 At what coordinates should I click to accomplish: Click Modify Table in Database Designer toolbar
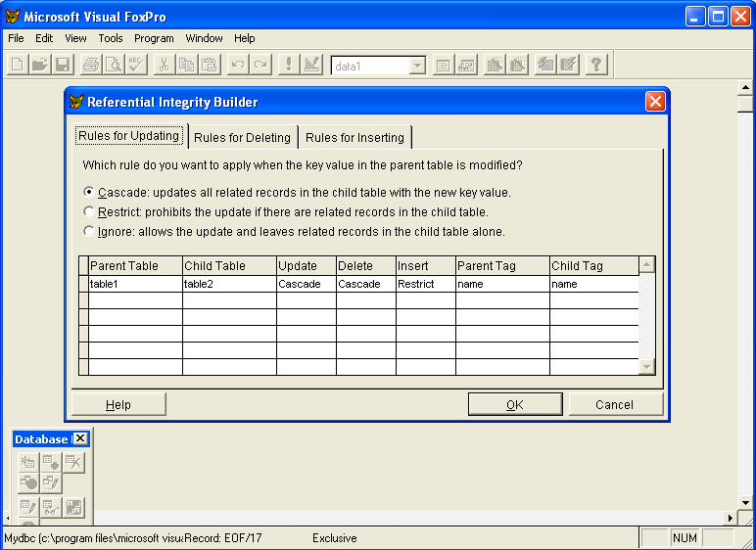click(28, 508)
